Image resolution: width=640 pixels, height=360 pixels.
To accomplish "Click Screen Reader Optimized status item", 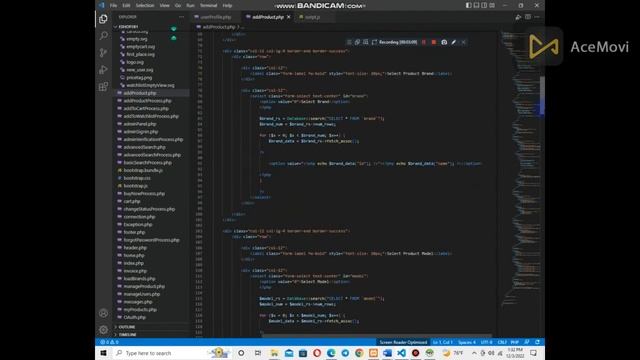I will 403,342.
